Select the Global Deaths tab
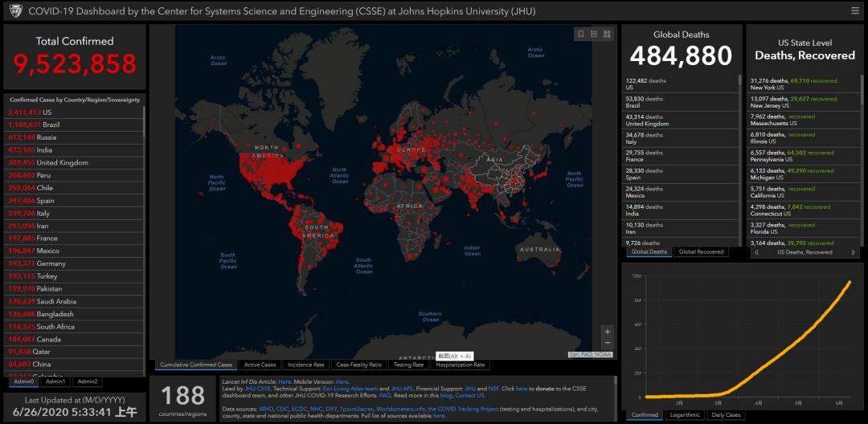 [650, 252]
